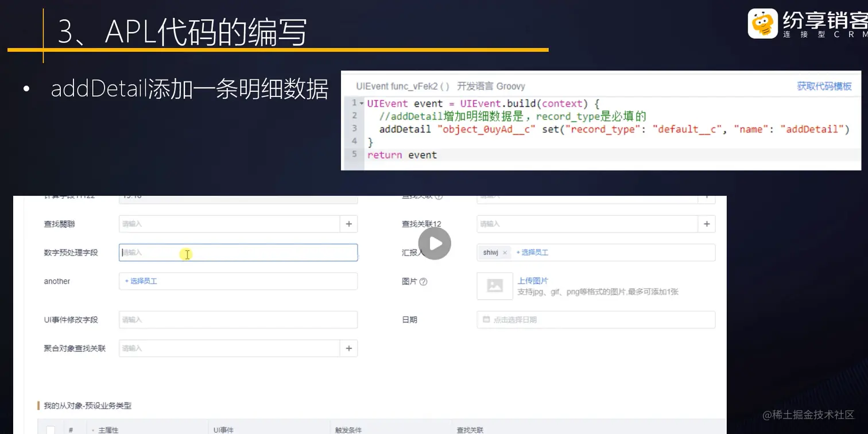Click the help icon next to 图片
868x434 pixels.
click(x=424, y=282)
